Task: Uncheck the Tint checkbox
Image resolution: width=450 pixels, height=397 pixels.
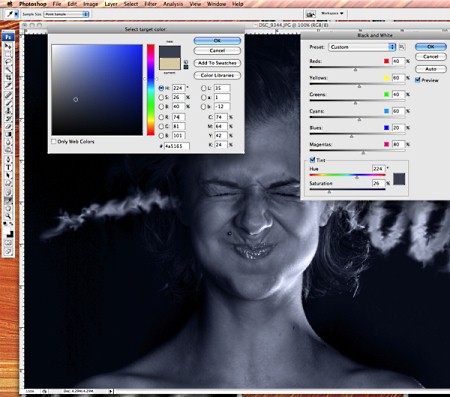Action: coord(312,160)
